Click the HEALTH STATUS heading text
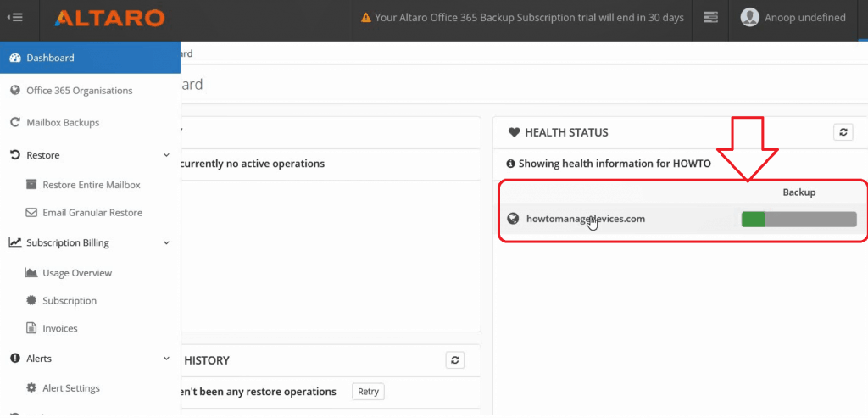 [x=566, y=133]
